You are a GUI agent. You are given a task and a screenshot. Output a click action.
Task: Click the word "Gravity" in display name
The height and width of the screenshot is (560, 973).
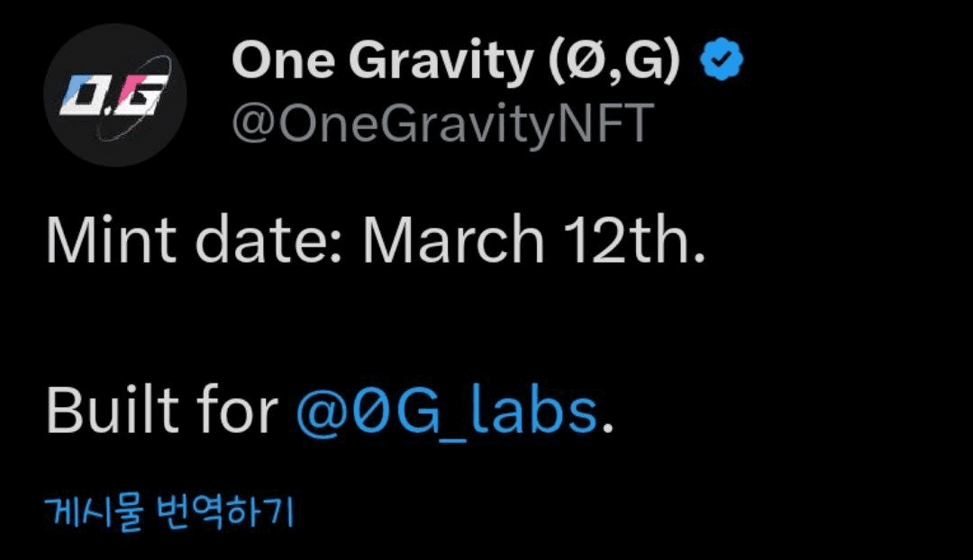441,61
